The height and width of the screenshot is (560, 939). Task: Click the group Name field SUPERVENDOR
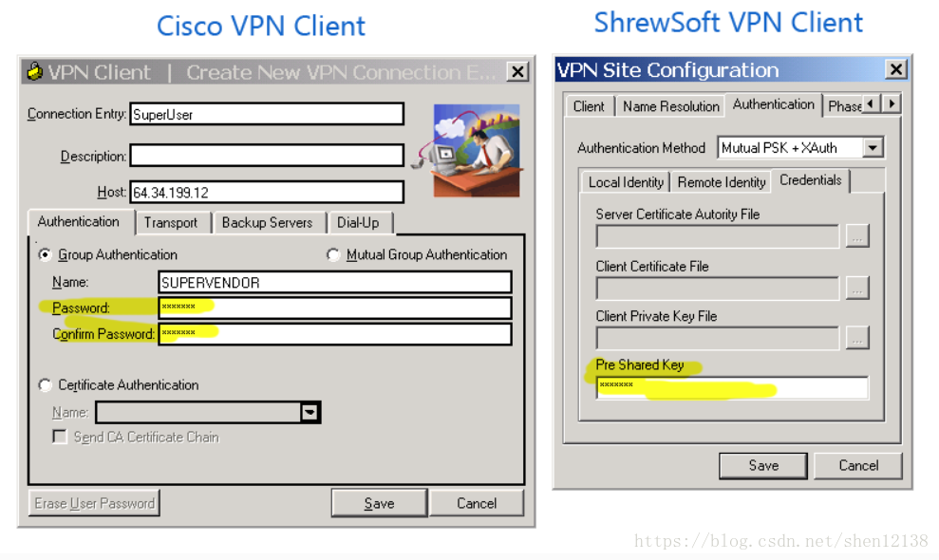point(335,282)
